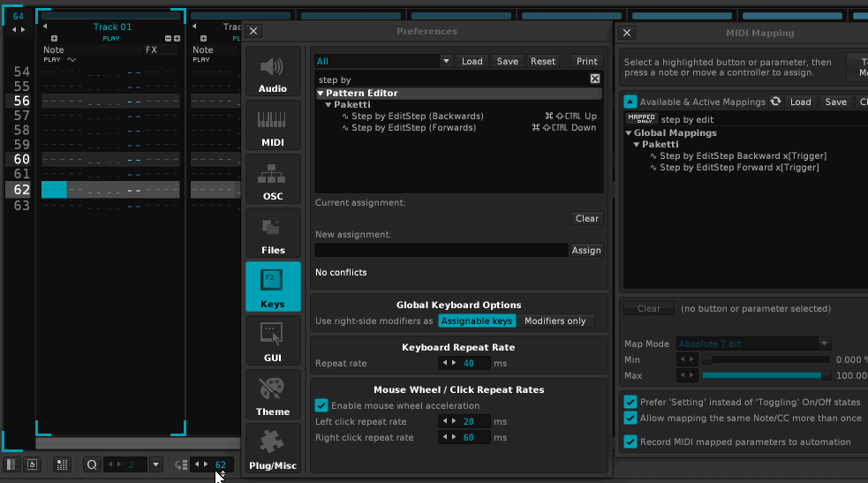
Task: Disable mouse wheel acceleration checkbox
Action: point(321,405)
